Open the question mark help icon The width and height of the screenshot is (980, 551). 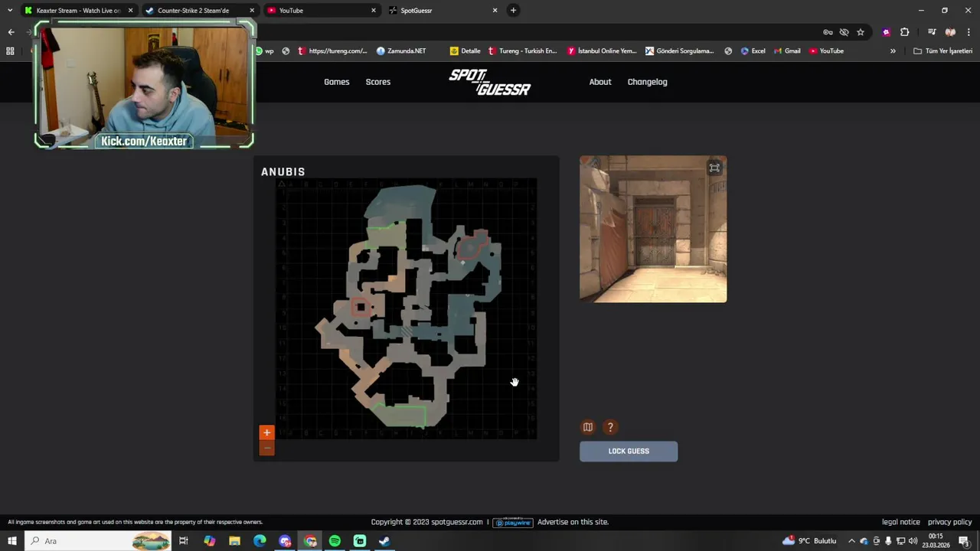[610, 427]
